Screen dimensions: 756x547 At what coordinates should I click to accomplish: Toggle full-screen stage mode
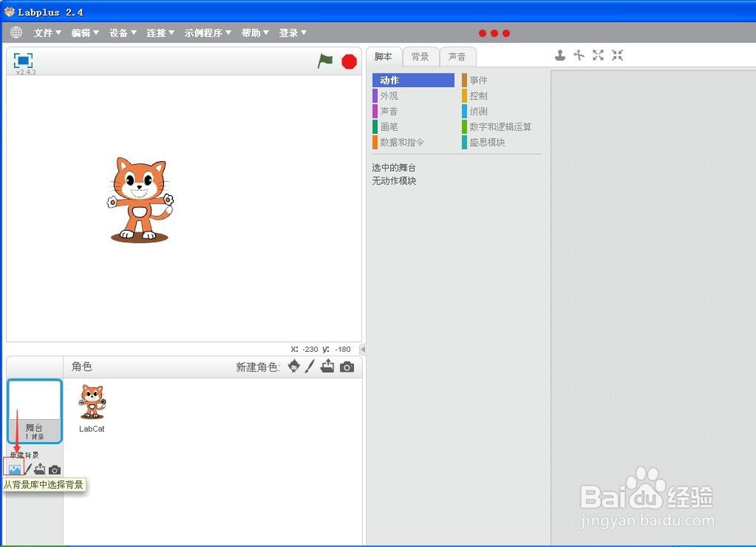pyautogui.click(x=23, y=61)
